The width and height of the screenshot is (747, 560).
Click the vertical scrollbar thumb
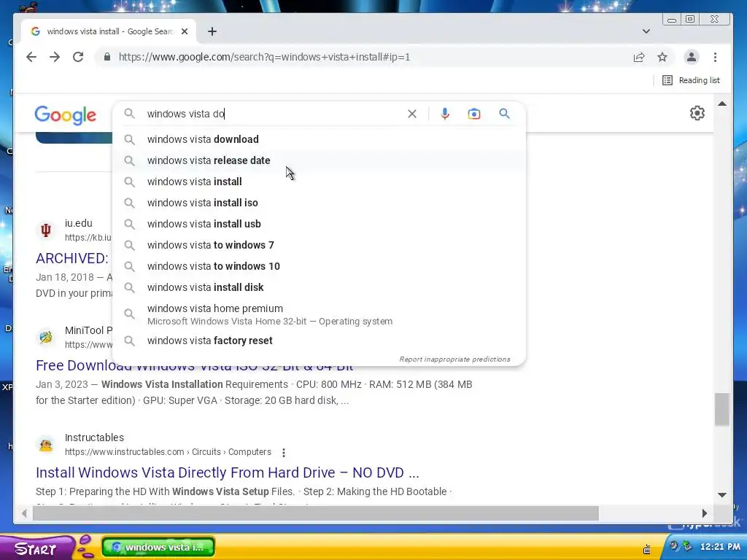[722, 409]
